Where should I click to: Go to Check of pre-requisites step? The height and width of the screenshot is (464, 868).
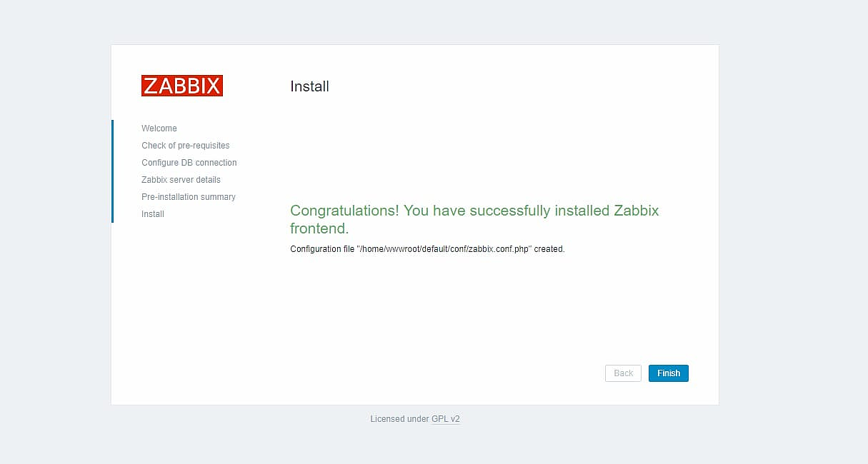[186, 146]
